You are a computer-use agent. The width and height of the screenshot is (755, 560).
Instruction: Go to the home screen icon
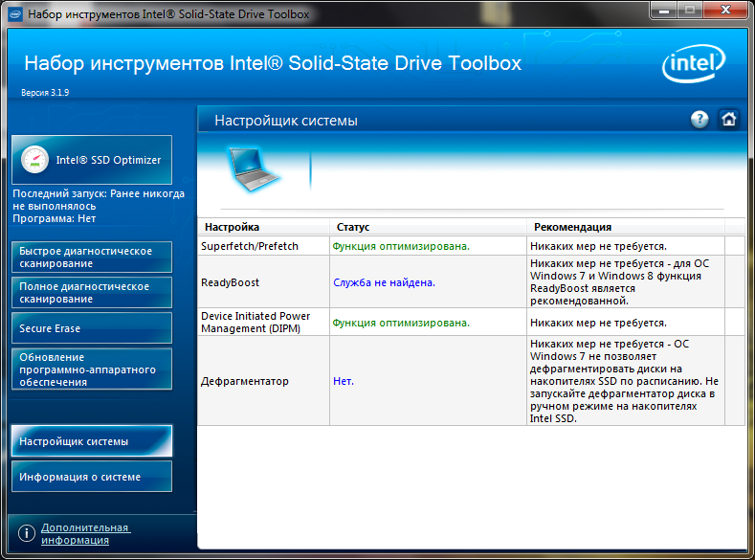[x=728, y=119]
